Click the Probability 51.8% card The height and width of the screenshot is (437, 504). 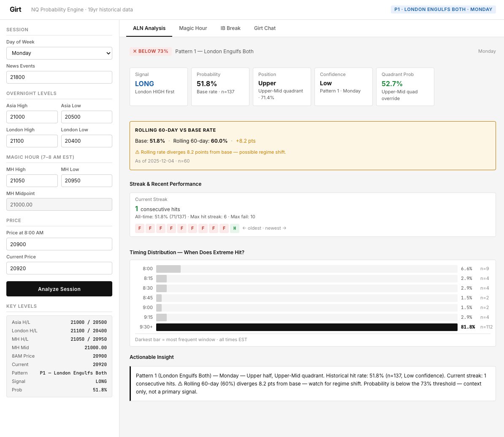(x=220, y=87)
